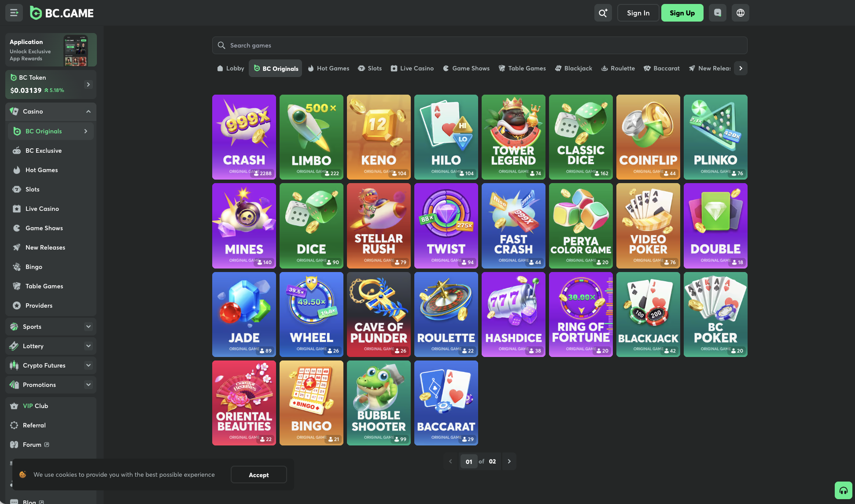Screen dimensions: 855x504
Task: Open the BC Poker game card
Action: [x=715, y=314]
